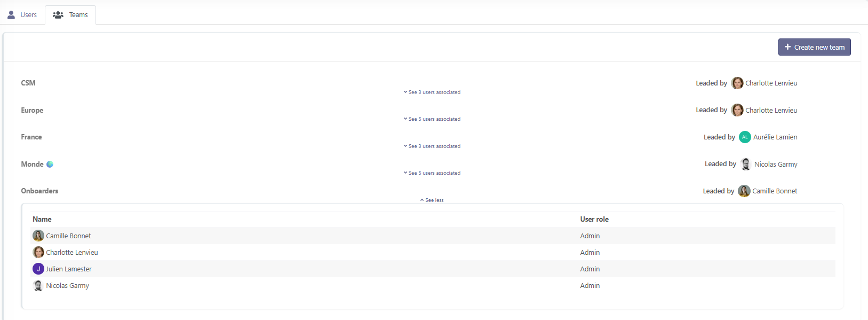This screenshot has width=868, height=320.
Task: Click the Europe team name
Action: click(32, 111)
